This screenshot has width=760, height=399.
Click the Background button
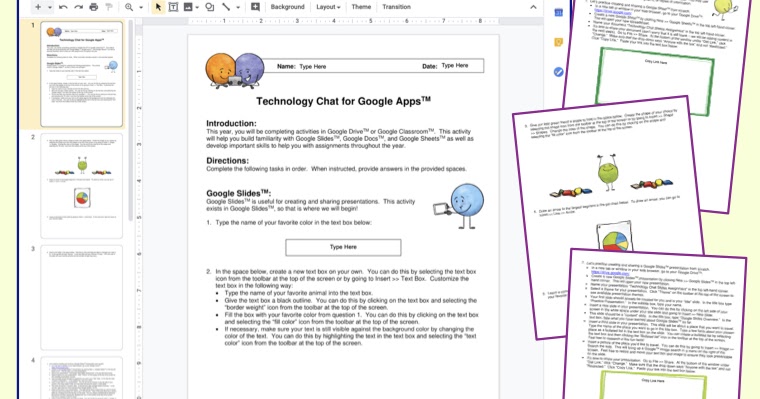(x=287, y=7)
